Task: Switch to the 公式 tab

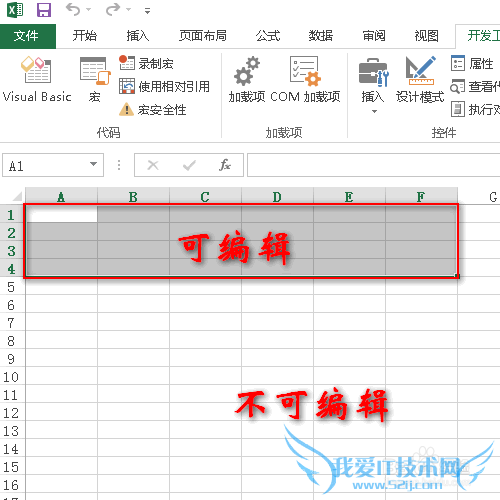Action: (268, 36)
